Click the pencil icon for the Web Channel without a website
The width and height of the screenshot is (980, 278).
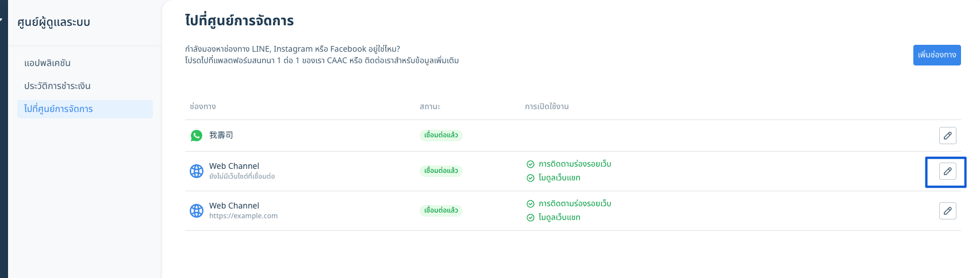pyautogui.click(x=947, y=171)
